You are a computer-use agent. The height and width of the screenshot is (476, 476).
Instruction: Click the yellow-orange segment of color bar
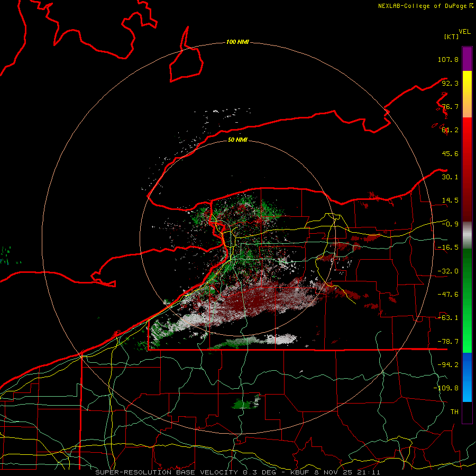(467, 94)
